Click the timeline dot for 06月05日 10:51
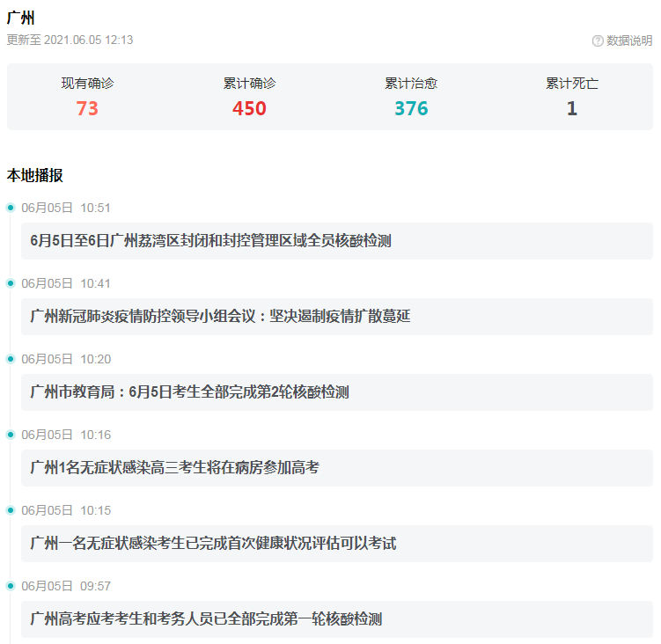Screen dimensions: 661x644 11,208
